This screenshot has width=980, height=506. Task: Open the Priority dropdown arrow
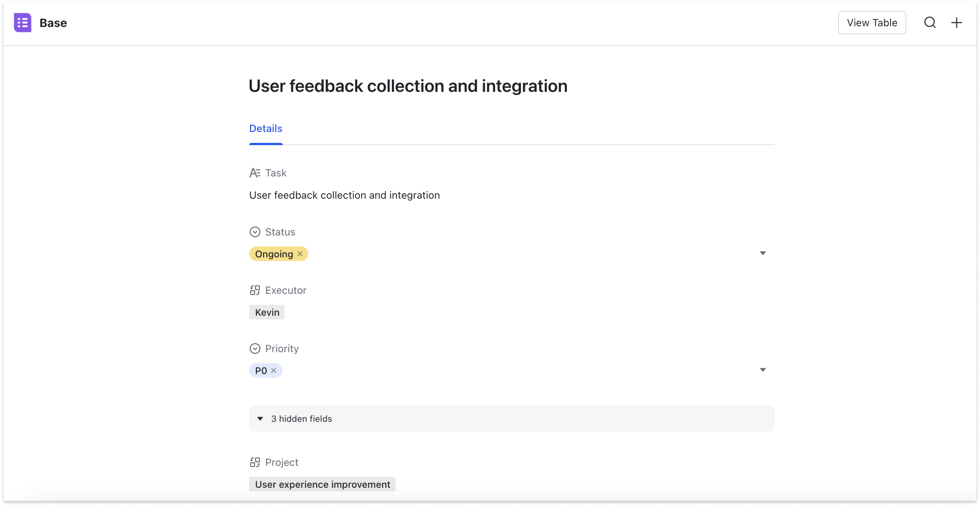(762, 370)
